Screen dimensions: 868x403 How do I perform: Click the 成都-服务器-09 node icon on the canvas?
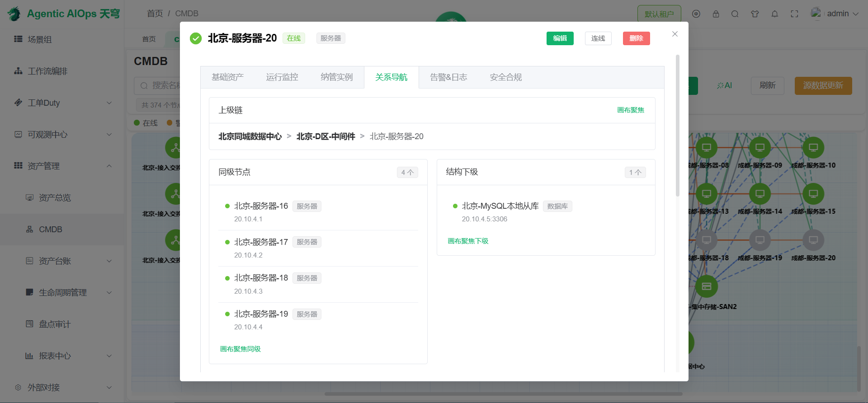click(760, 148)
